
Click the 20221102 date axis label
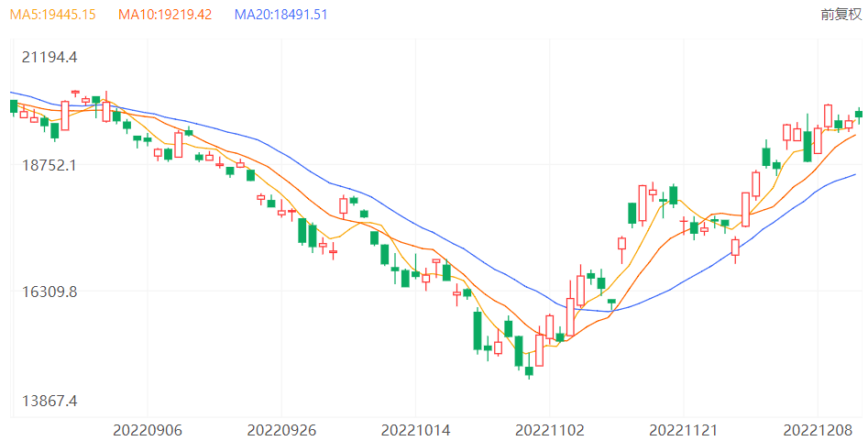click(550, 430)
